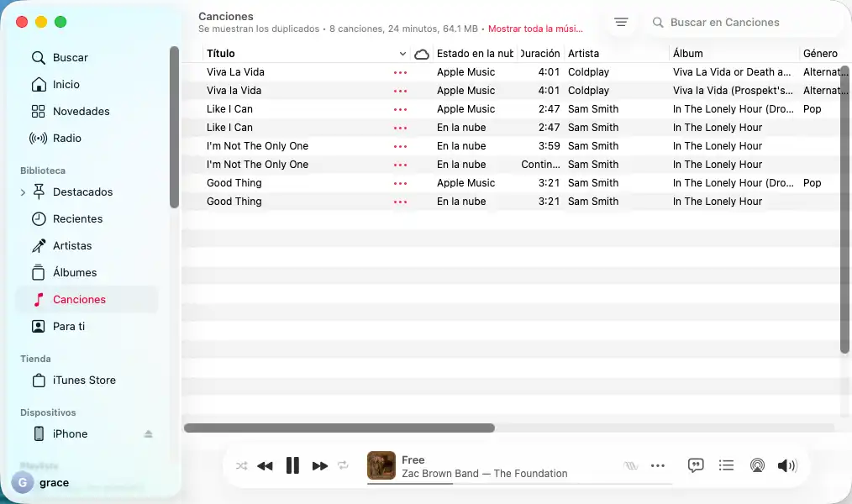Image resolution: width=852 pixels, height=504 pixels.
Task: Open Álbumes in library
Action: (64, 273)
